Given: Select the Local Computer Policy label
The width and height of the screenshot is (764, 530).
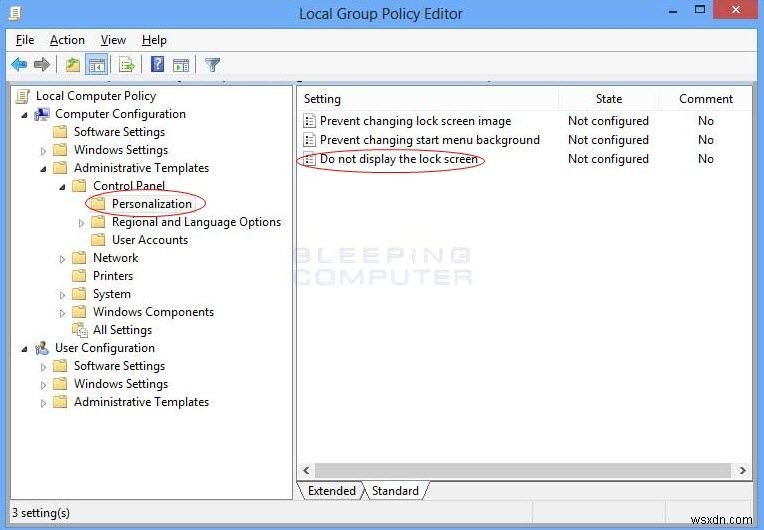Looking at the screenshot, I should click(x=96, y=96).
